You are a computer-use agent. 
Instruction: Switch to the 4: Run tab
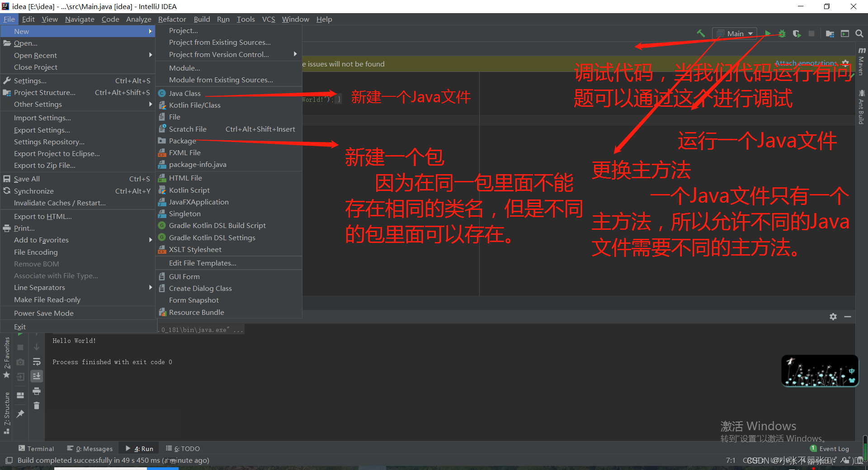click(139, 449)
